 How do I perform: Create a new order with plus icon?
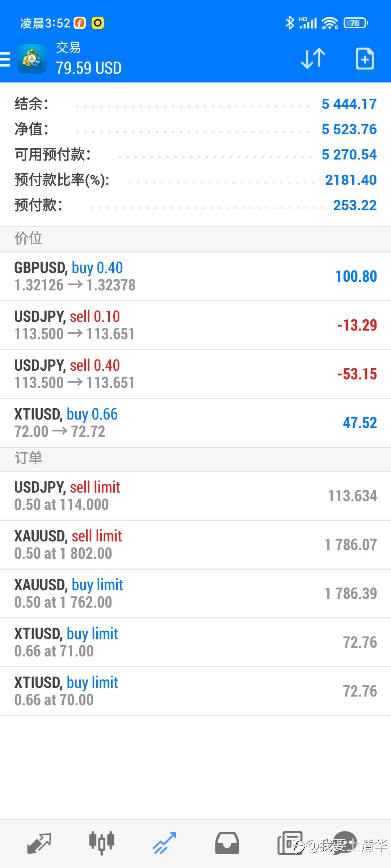(365, 58)
